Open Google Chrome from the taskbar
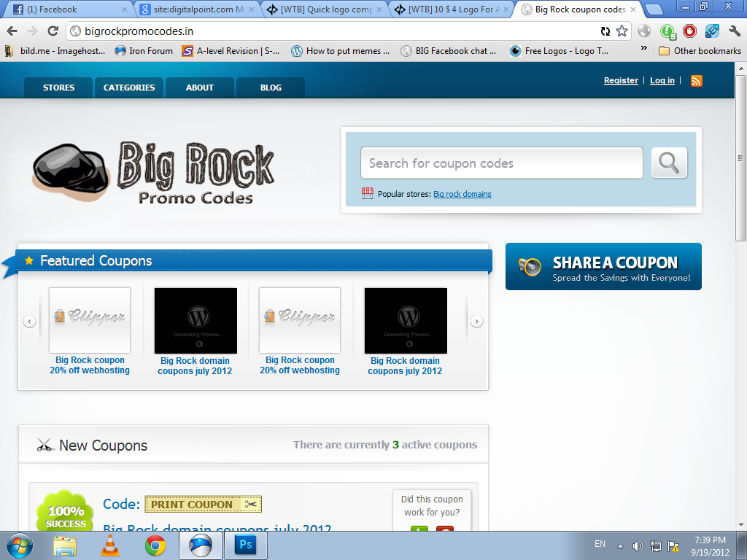747x560 pixels. [155, 545]
